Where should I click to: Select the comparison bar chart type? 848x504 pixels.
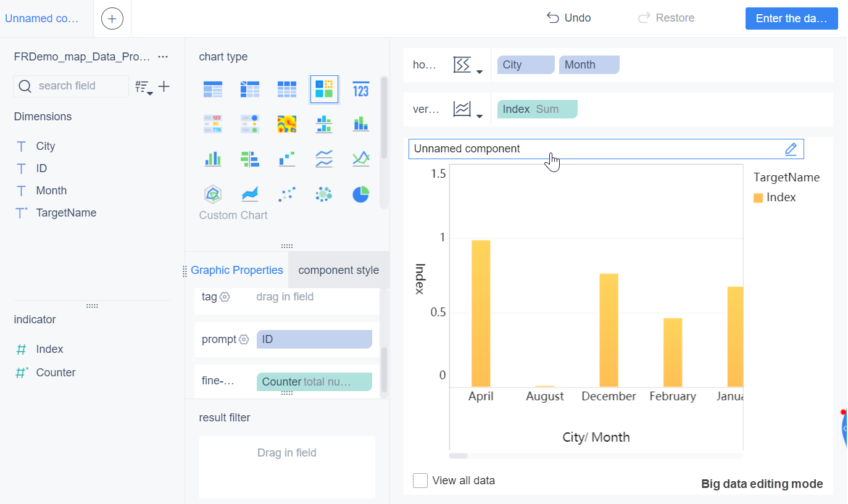[x=250, y=159]
